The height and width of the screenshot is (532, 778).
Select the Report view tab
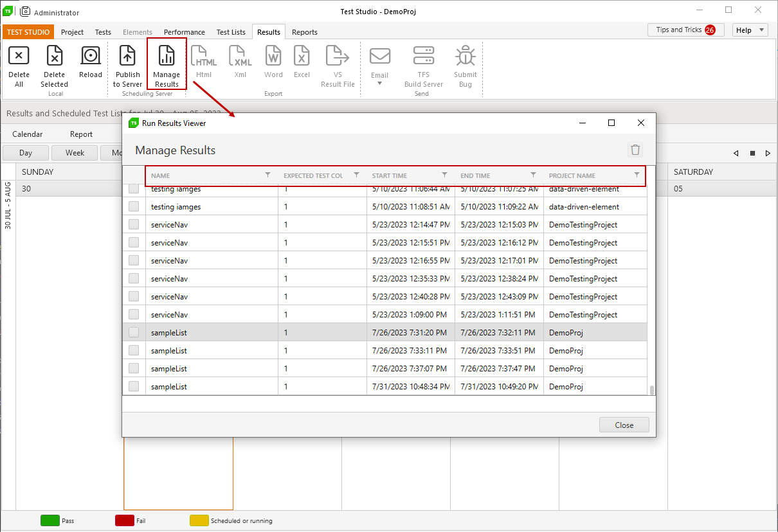click(82, 134)
